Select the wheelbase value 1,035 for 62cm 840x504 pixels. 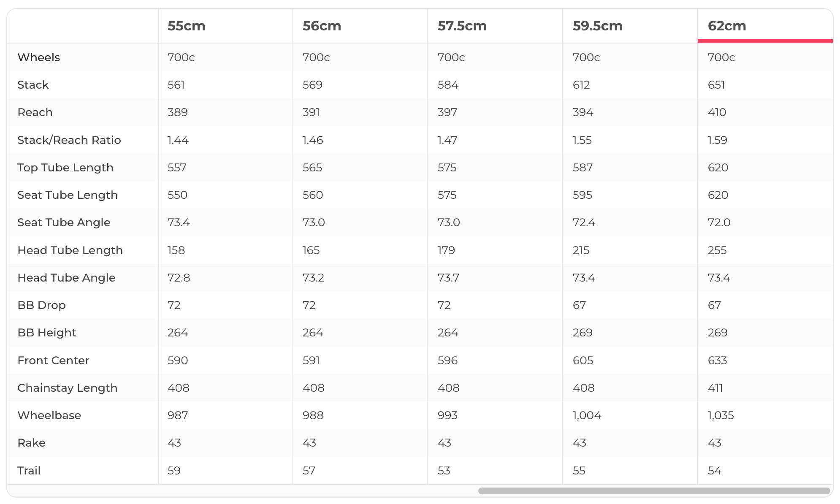pos(721,415)
